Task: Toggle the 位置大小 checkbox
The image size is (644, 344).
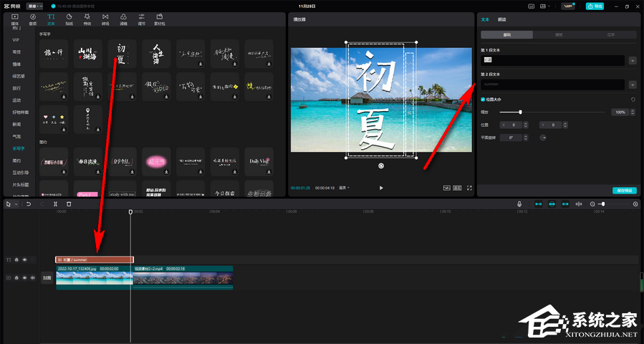Action: [x=484, y=100]
